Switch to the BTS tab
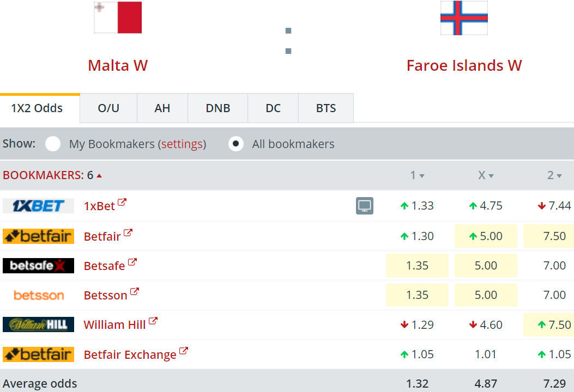The height and width of the screenshot is (392, 574). click(326, 108)
